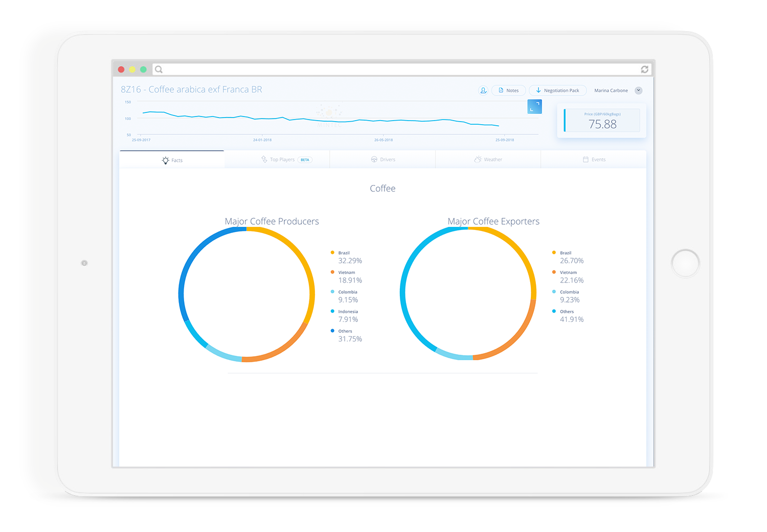Select the lightbulb icon on the Facts tab
767x532 pixels.
(x=165, y=160)
